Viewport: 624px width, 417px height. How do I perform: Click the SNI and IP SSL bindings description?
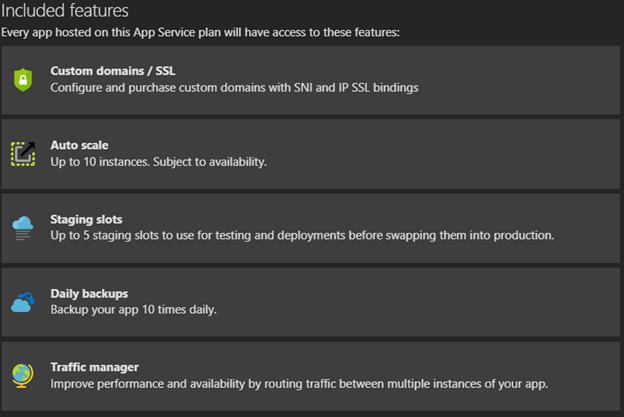pos(234,88)
